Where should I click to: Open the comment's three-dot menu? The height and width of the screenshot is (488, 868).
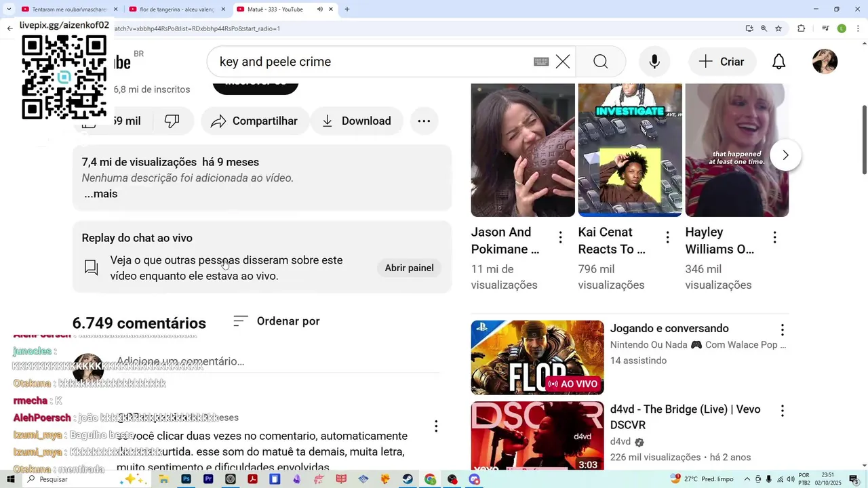click(436, 426)
